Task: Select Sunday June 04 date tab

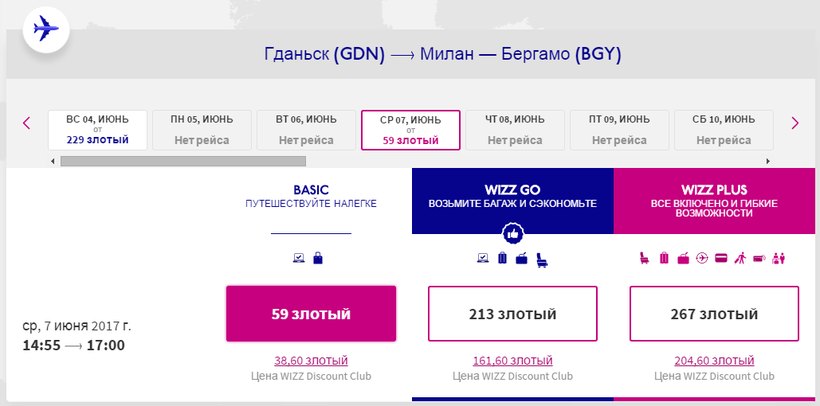Action: point(96,129)
